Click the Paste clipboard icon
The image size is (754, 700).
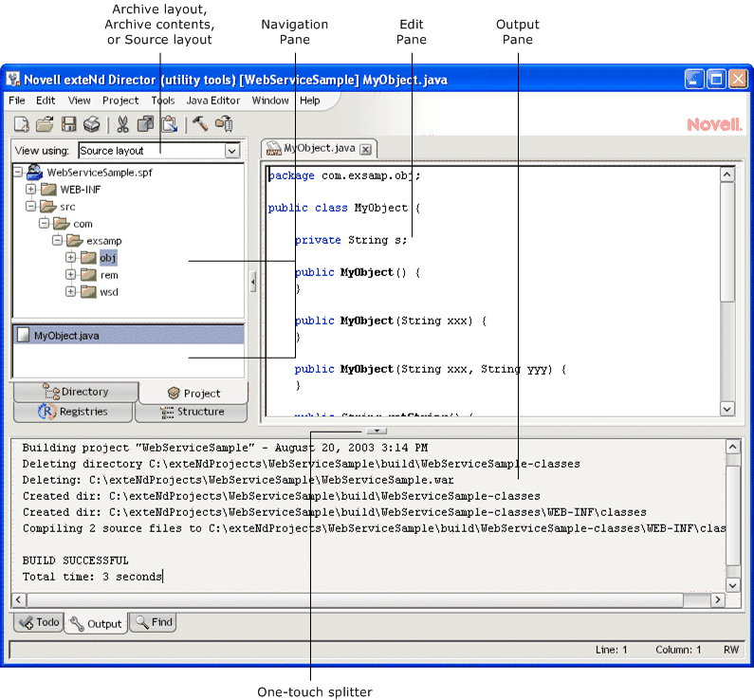(x=169, y=124)
